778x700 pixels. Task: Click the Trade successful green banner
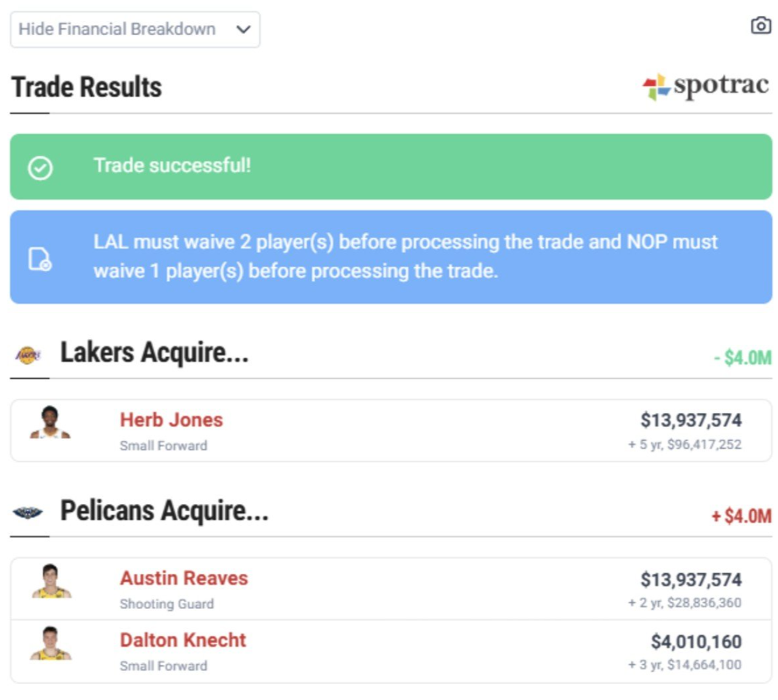[x=391, y=166]
